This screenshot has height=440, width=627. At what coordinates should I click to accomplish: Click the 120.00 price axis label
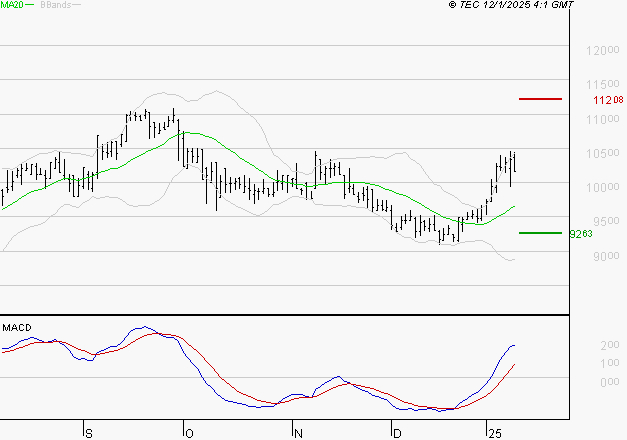603,50
